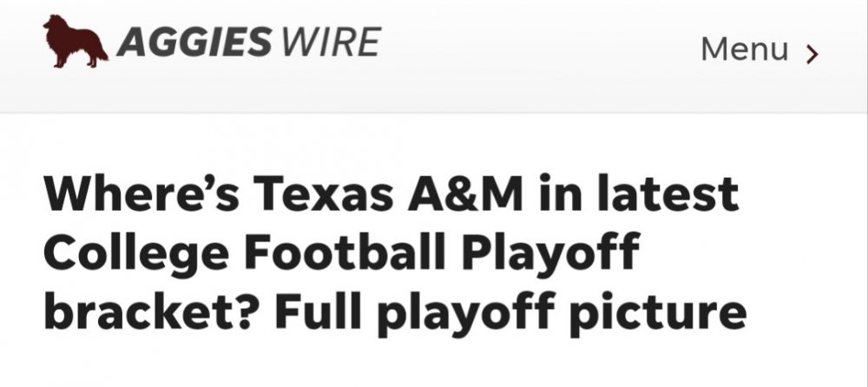868x387 pixels.
Task: Click the WIRE word in site logo
Action: point(329,41)
